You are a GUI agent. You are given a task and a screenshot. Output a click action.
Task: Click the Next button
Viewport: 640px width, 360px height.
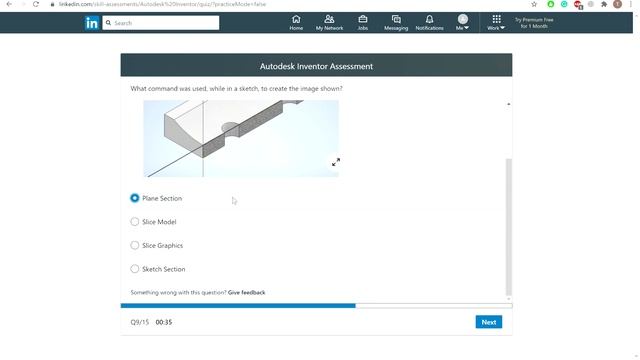pyautogui.click(x=489, y=322)
